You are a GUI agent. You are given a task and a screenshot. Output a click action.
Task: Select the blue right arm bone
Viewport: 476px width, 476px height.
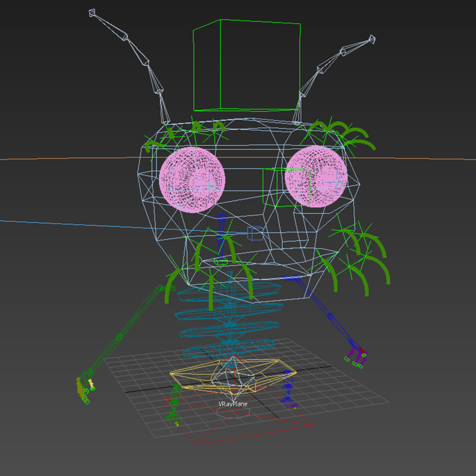point(330,315)
